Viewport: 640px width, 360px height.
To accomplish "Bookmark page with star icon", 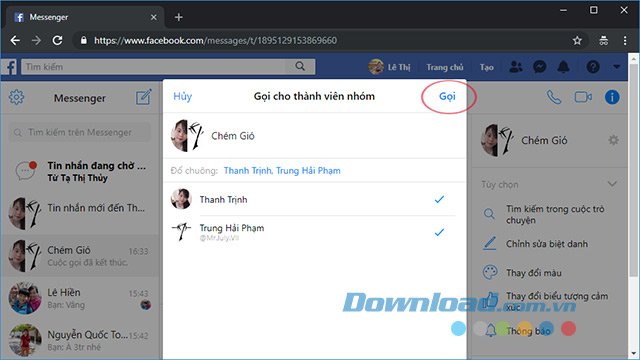I will coord(577,40).
